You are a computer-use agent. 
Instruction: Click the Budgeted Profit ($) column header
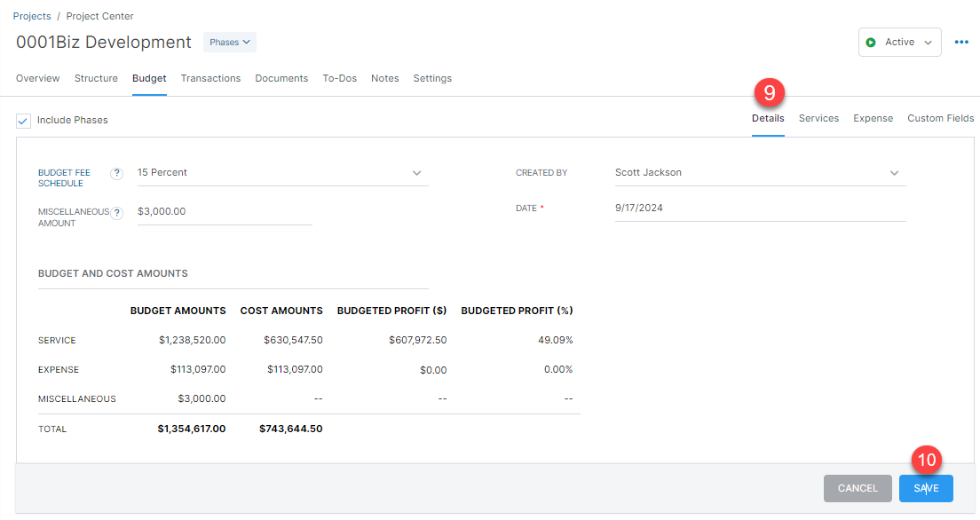[x=391, y=311]
